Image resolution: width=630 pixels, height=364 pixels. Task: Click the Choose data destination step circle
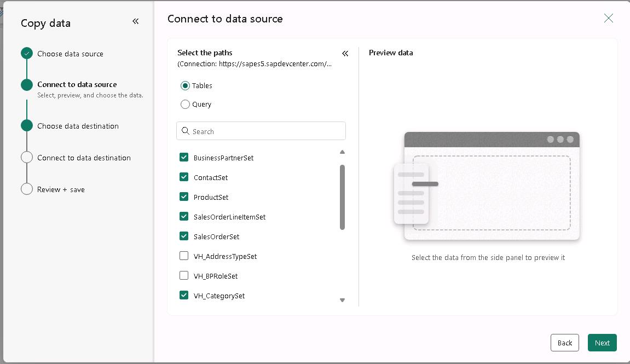tap(27, 125)
